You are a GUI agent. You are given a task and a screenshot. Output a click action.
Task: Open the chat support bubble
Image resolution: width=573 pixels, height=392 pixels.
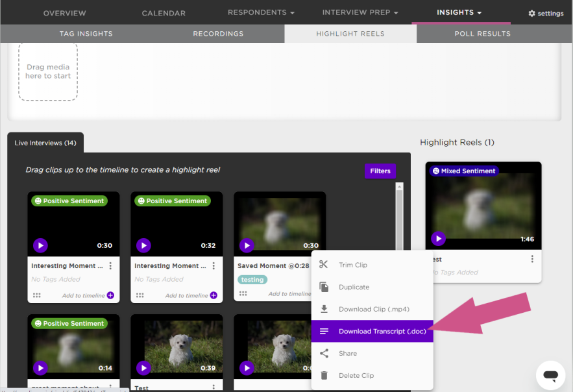point(550,375)
